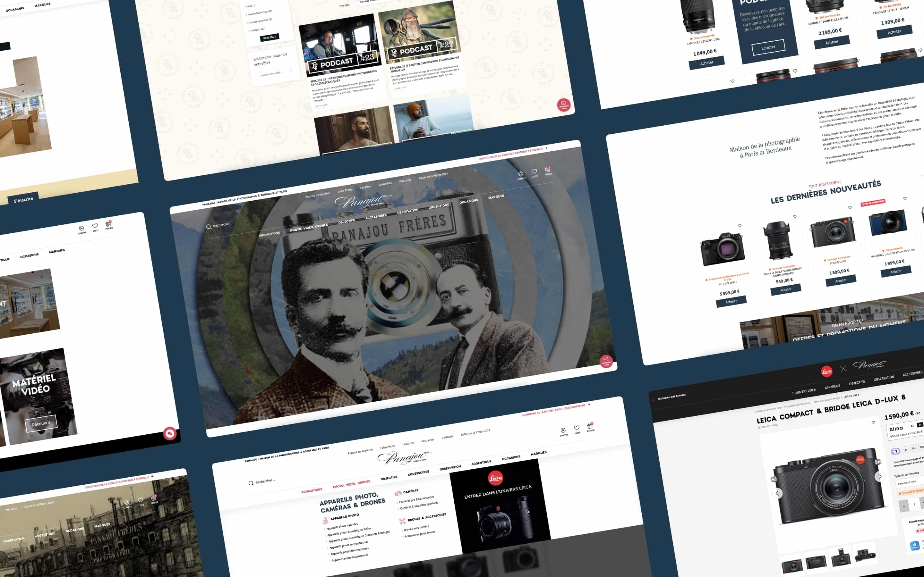Click the red Leica logo in the black product-page header
The width and height of the screenshot is (924, 577).
pos(827,371)
